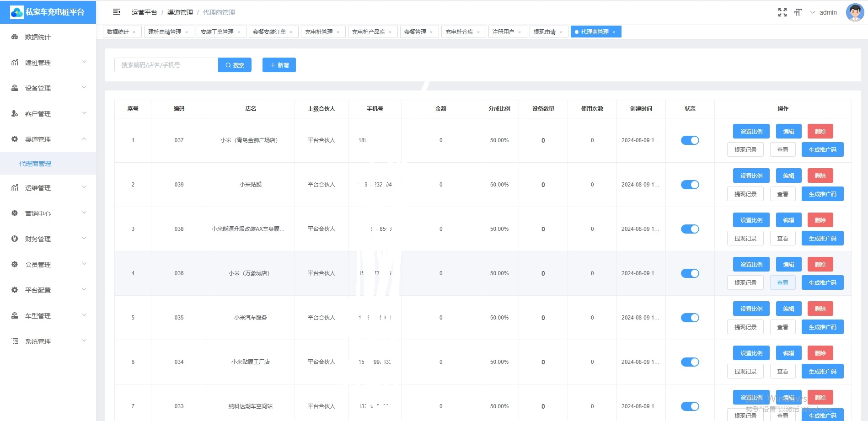Screen dimensions: 868x421
Task: Close the 建桩申请管理 tab
Action: (187, 32)
